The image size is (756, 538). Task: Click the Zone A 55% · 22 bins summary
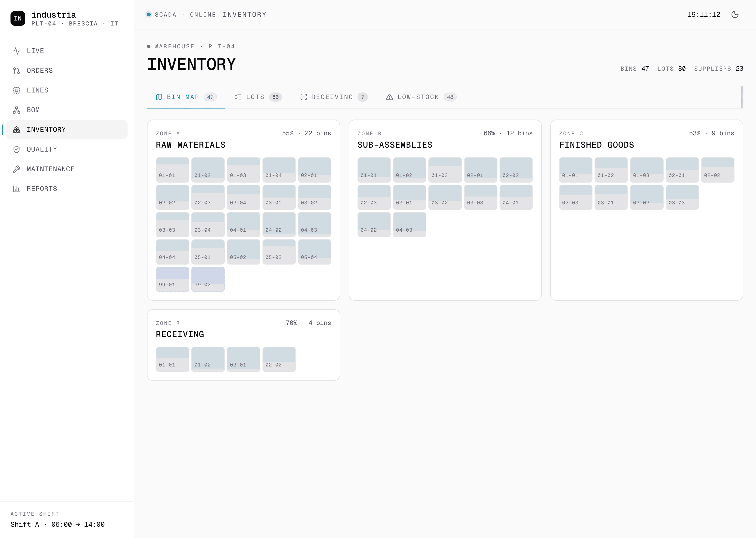(x=307, y=133)
